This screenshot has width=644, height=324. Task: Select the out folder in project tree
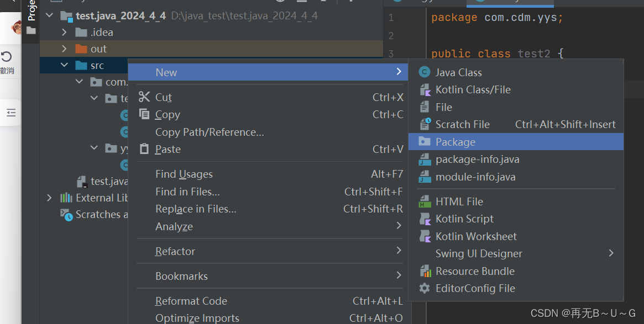(x=98, y=49)
